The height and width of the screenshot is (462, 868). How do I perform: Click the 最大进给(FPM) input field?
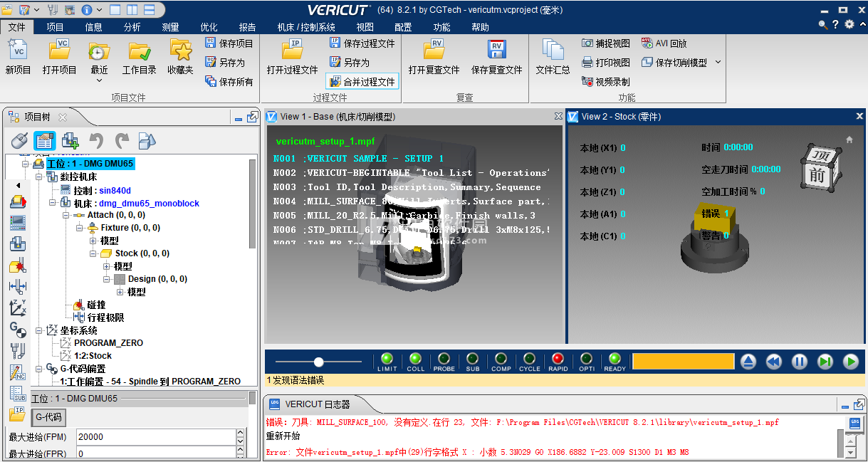coord(155,437)
